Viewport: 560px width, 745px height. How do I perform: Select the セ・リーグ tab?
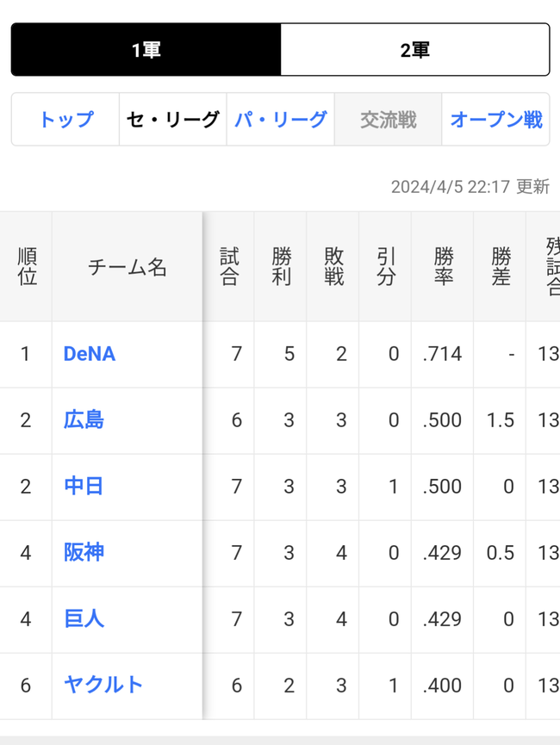(172, 120)
